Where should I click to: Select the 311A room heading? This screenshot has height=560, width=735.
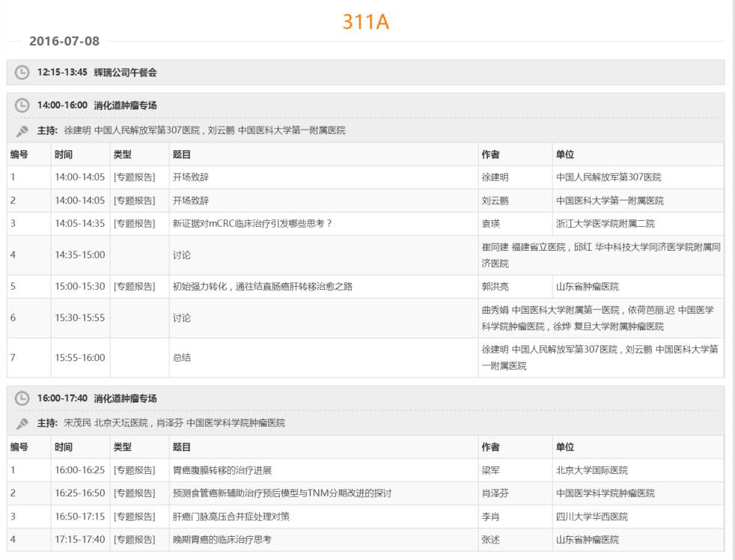[365, 22]
